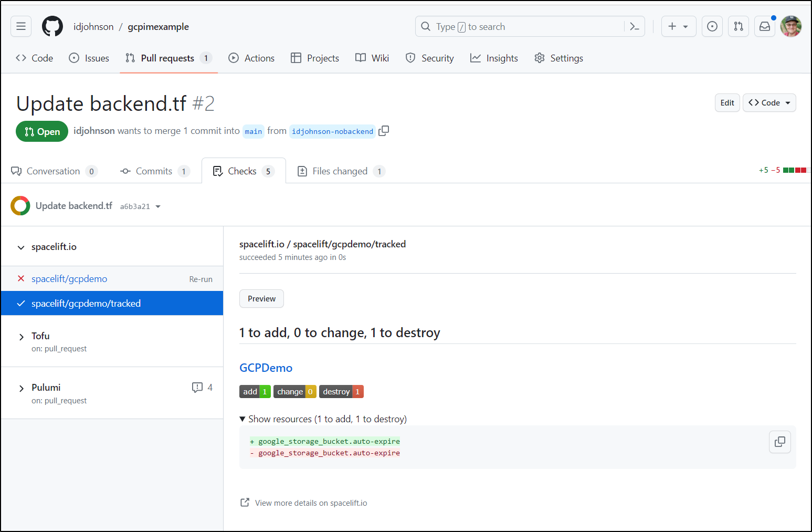
Task: Switch to the Code repository tab
Action: 35,58
